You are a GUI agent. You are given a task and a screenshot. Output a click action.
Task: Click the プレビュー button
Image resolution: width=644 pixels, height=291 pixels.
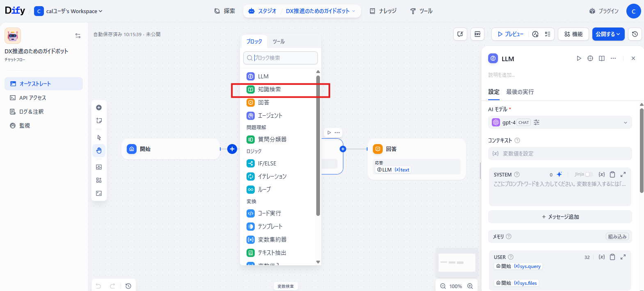click(x=510, y=34)
